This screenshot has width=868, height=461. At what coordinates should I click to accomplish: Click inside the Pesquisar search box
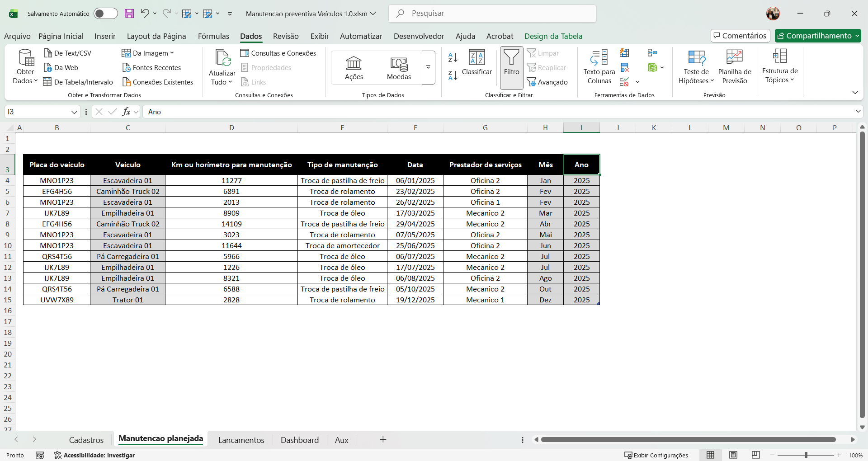tap(492, 14)
